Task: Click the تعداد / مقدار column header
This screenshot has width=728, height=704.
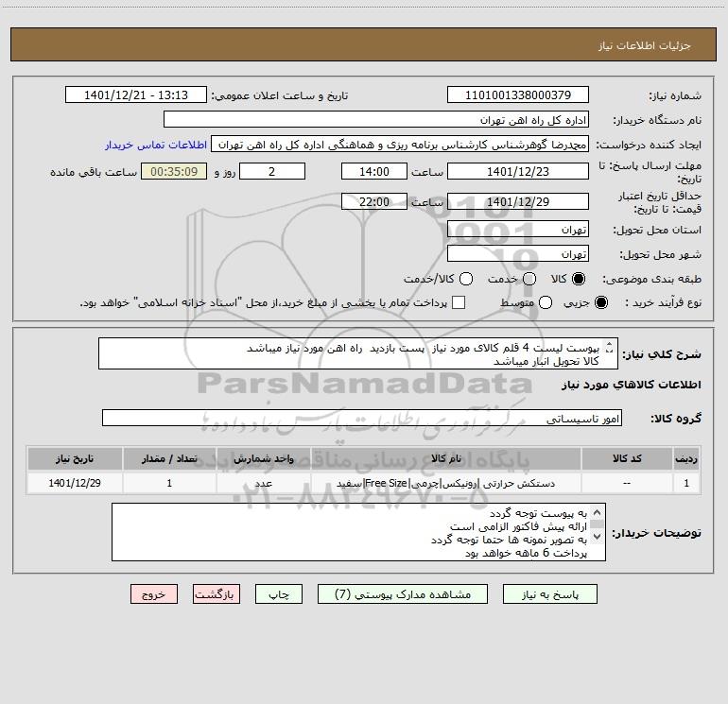Action: click(x=169, y=458)
